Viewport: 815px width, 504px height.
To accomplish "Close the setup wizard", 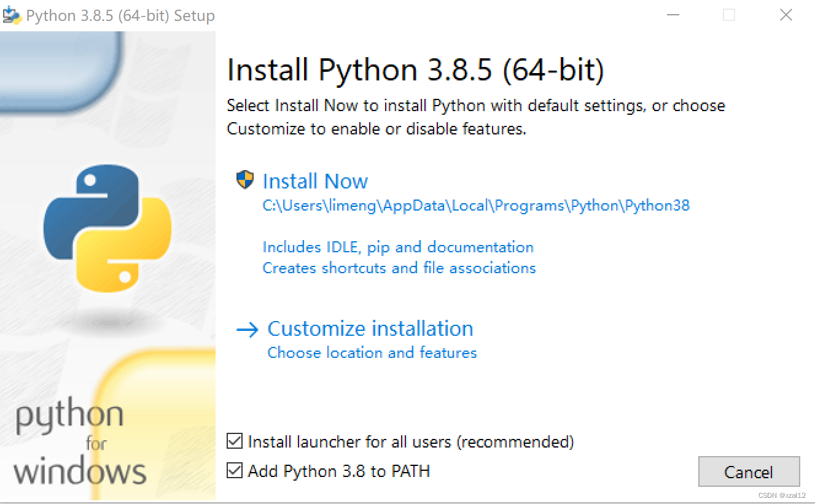I will point(786,15).
